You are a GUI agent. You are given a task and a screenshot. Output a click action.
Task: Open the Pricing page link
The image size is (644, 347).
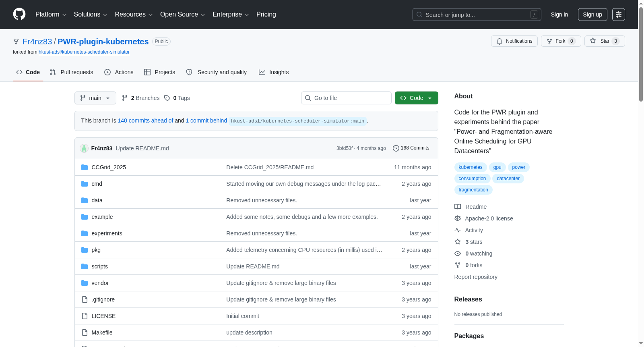click(x=266, y=15)
